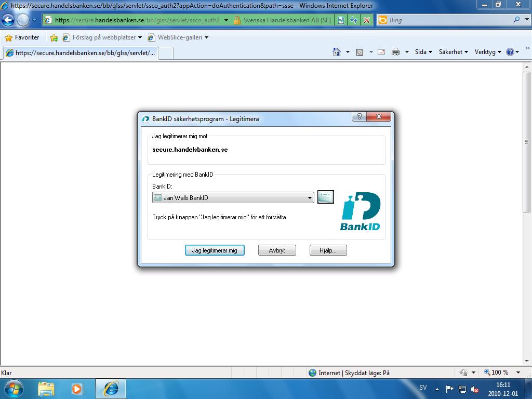Click the Klar status bar text
The image size is (532, 399).
[x=6, y=373]
